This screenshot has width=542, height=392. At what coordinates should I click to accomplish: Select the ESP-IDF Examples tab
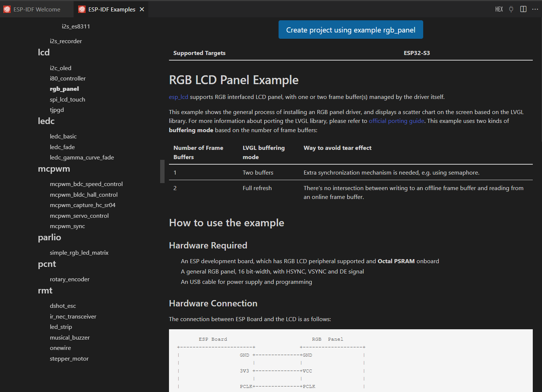click(111, 10)
